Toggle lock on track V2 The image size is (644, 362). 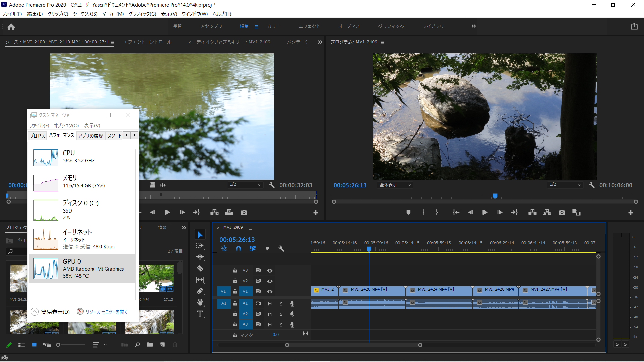[235, 281]
